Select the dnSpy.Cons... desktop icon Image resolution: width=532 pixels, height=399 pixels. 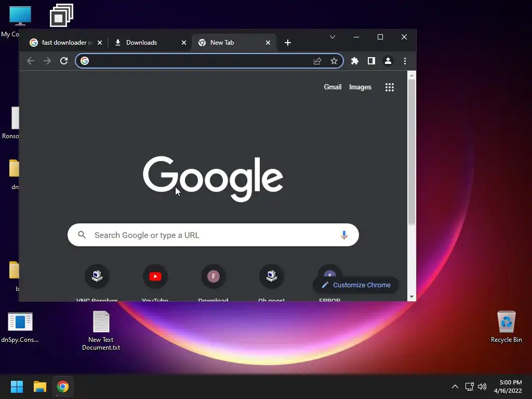coord(20,327)
